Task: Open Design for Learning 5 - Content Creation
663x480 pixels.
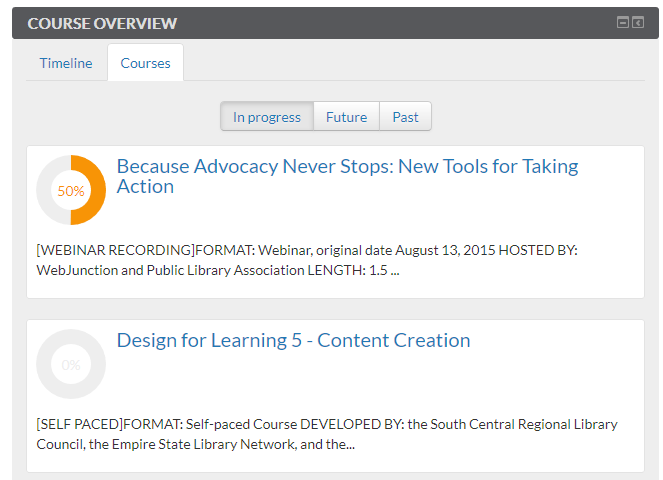Action: click(x=293, y=340)
